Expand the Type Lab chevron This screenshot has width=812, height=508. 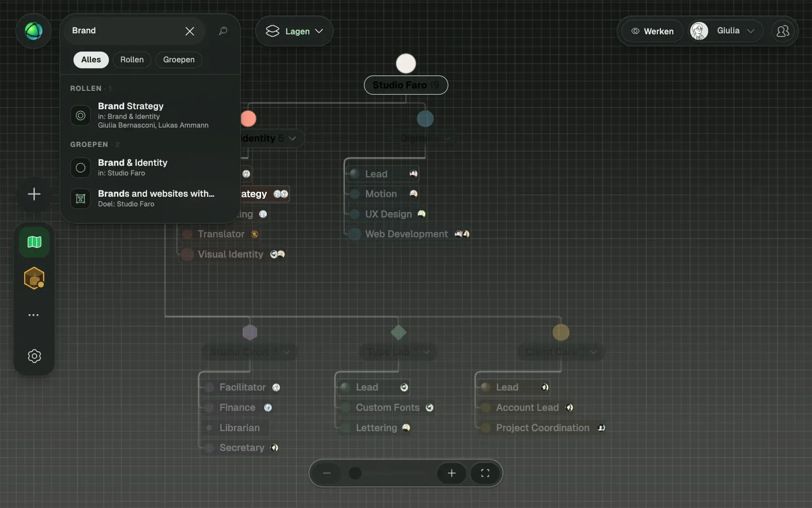click(x=426, y=352)
